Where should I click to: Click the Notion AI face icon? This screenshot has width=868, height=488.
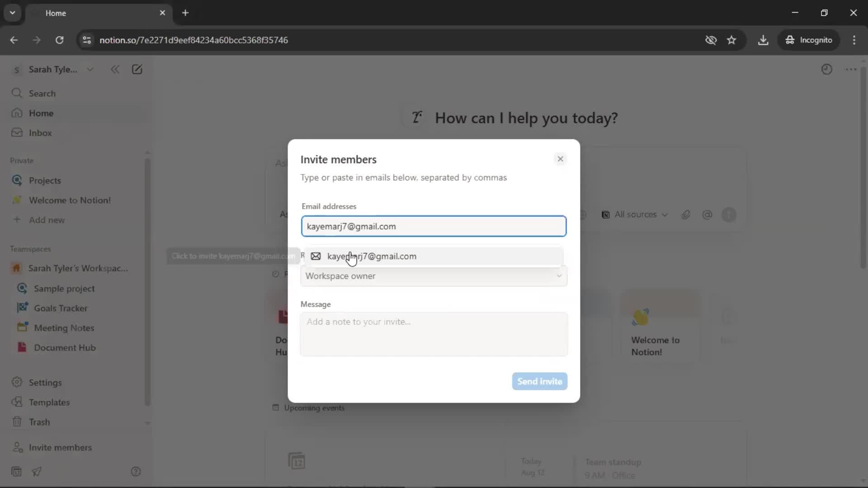click(x=417, y=117)
